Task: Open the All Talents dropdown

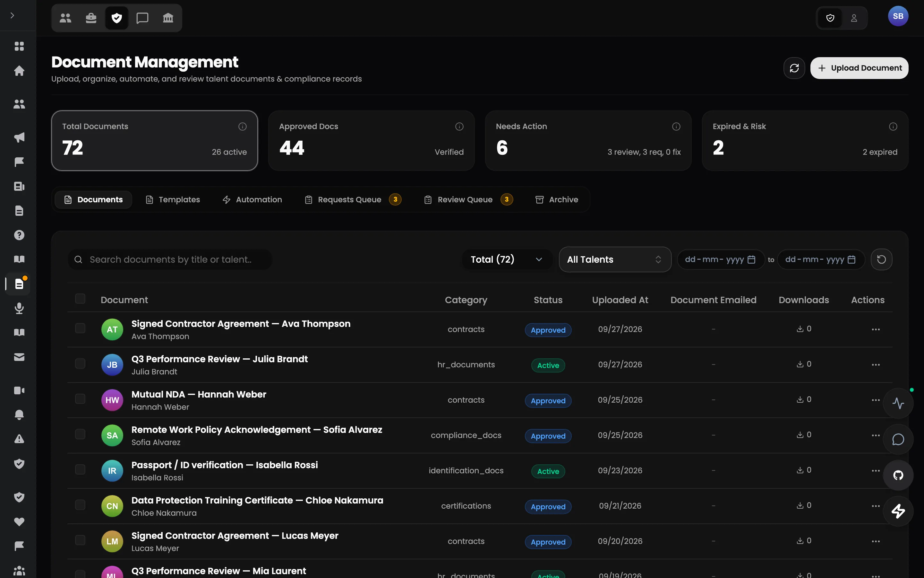Action: pos(615,259)
